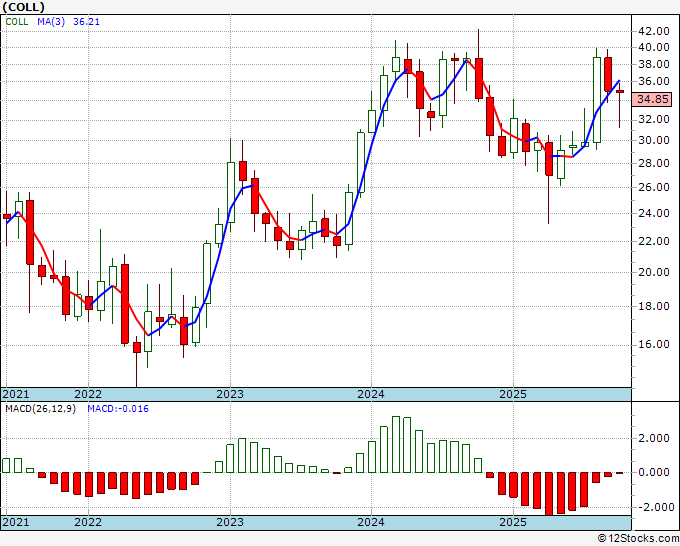The image size is (680, 546).
Task: Click the 22.00 price axis label
Action: click(653, 242)
